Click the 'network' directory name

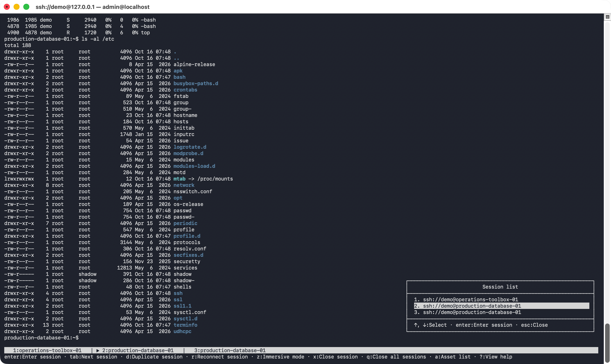184,185
